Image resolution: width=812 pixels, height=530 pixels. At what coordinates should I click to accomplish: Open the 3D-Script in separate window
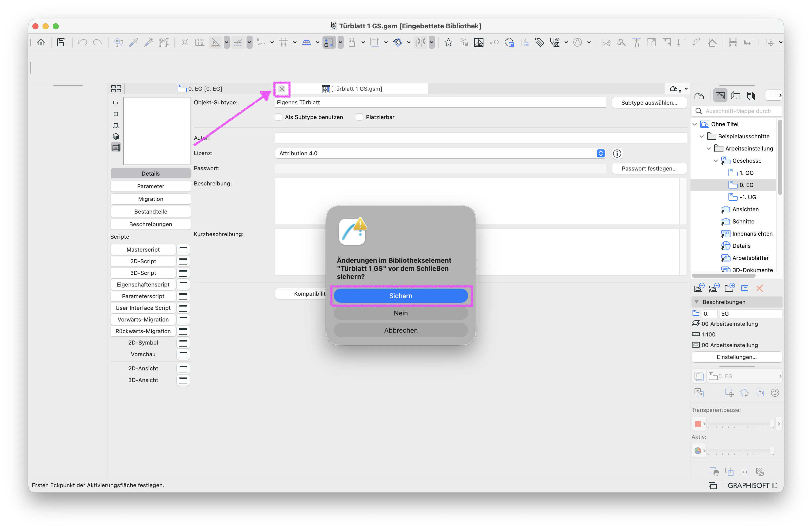(183, 273)
